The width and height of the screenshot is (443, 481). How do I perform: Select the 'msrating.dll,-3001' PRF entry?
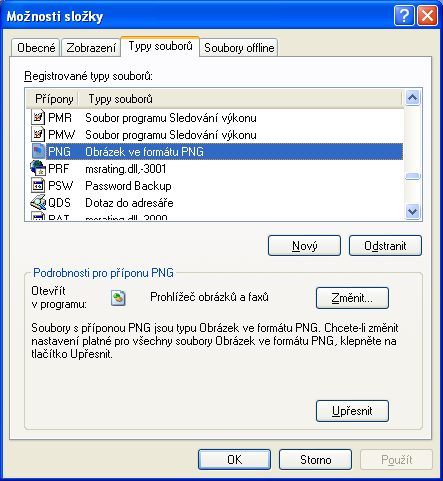(126, 169)
